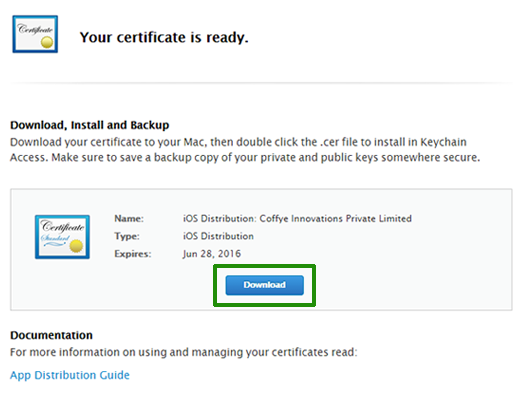Click the Download button

pyautogui.click(x=264, y=285)
